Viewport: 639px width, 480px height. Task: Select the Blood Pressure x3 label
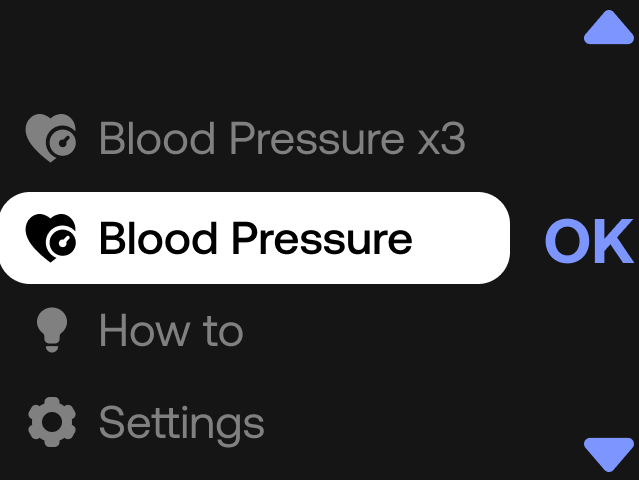tap(282, 138)
